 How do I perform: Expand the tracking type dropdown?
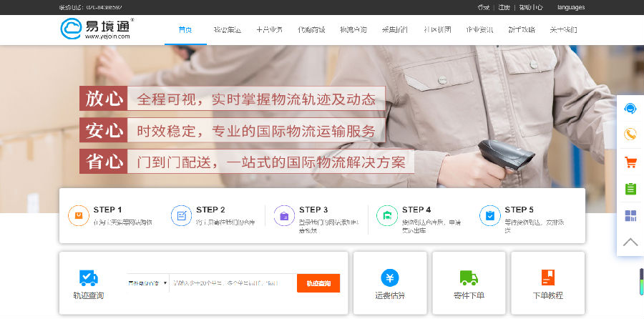(x=147, y=283)
